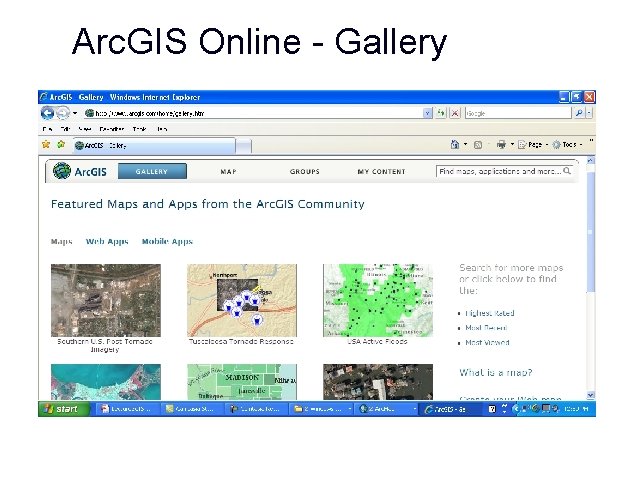Open the MY CONTENT navigation link
This screenshot has width=640, height=480.
[x=381, y=172]
